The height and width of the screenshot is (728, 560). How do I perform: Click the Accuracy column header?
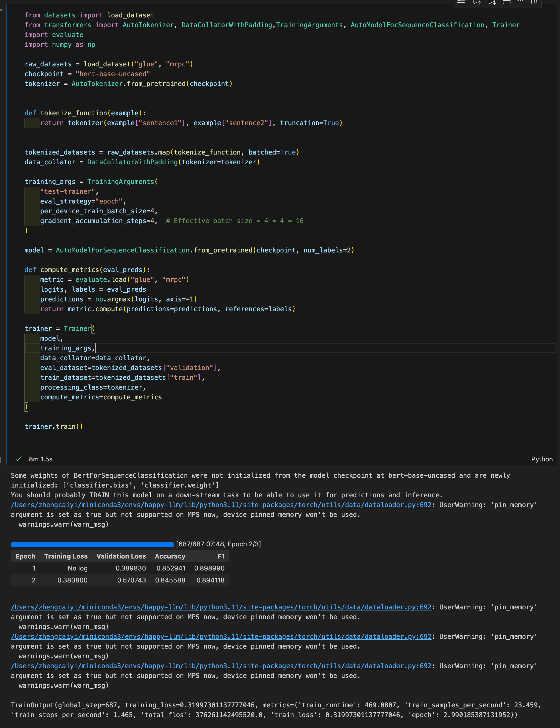tap(170, 556)
